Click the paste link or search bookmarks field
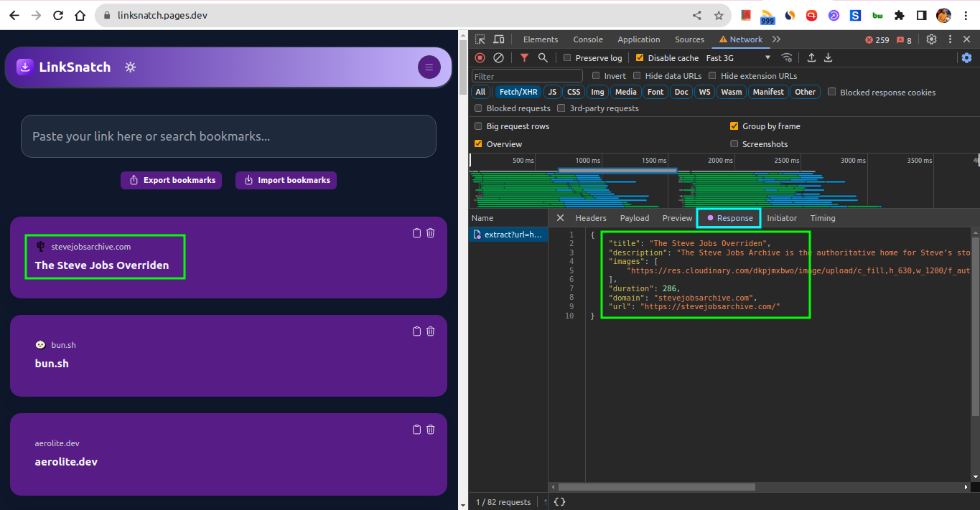Image resolution: width=980 pixels, height=510 pixels. (228, 136)
